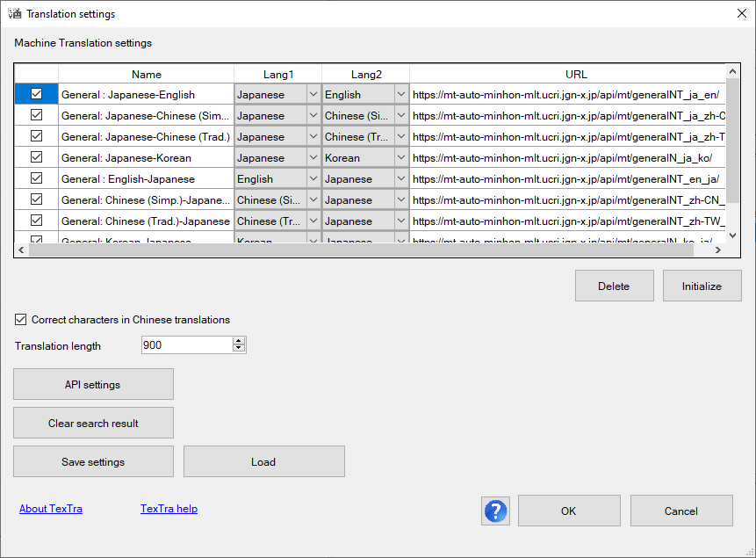Screen dimensions: 756x558
Task: Uncheck the General : Japanese-English row checkbox
Action: pyautogui.click(x=36, y=94)
